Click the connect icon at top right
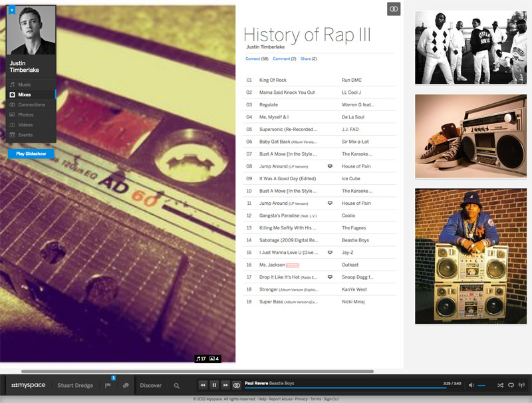Viewport: 532px width, 403px height. pos(394,9)
